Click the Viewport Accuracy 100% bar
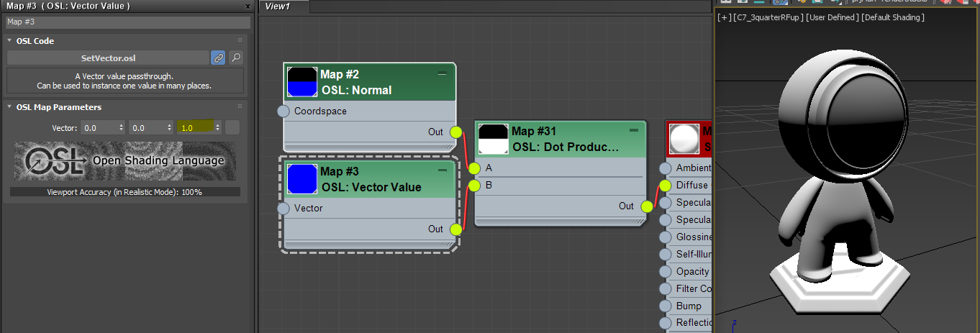Image resolution: width=980 pixels, height=333 pixels. click(x=125, y=192)
